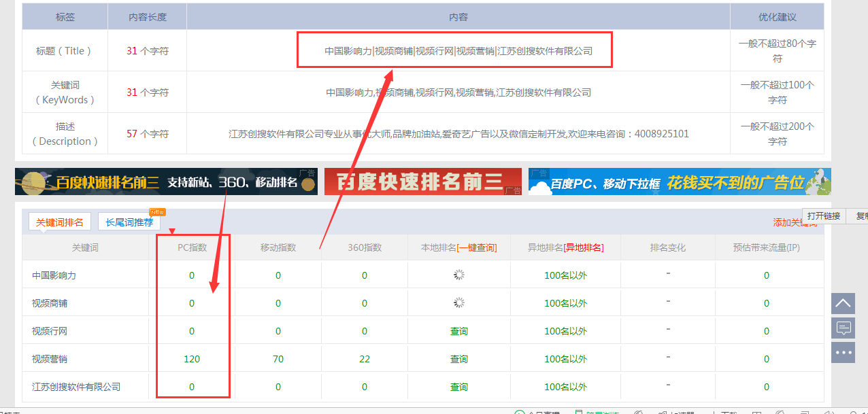The image size is (868, 414).
Task: Open the red 异地排名 link in header
Action: coord(584,247)
